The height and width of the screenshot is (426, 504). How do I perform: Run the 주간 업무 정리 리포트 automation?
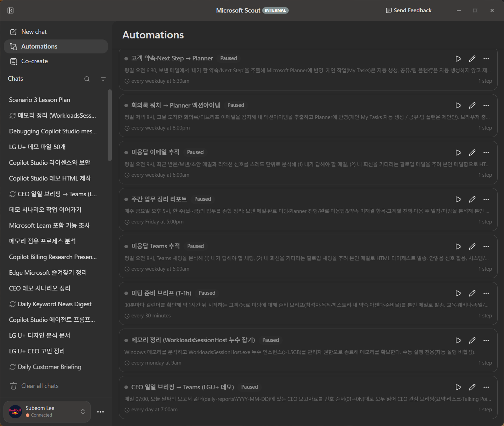[458, 199]
